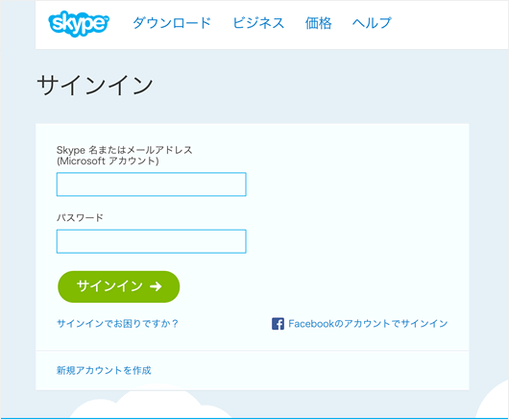Click the green サインイン button
Viewport: 509px width, 420px height.
tap(118, 286)
